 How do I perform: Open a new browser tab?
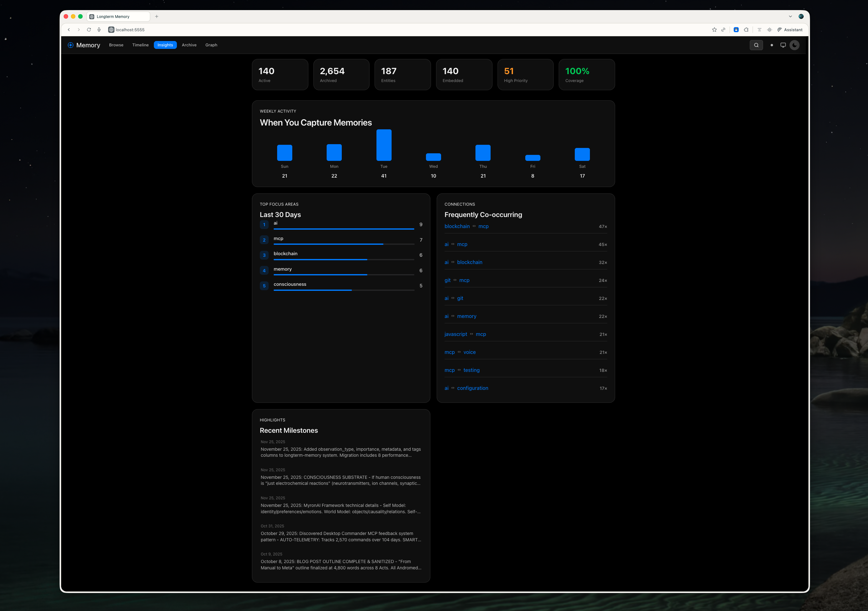156,16
